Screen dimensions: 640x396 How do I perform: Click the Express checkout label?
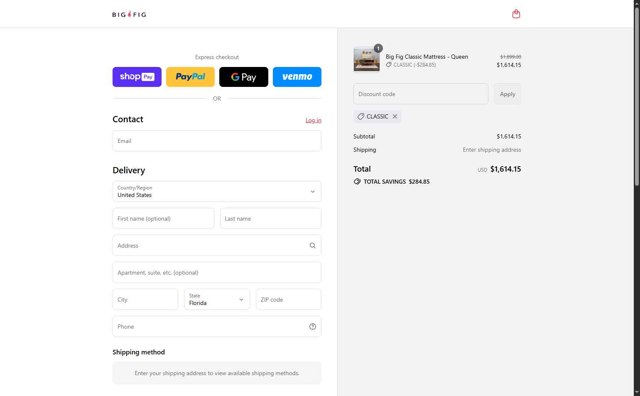(217, 57)
